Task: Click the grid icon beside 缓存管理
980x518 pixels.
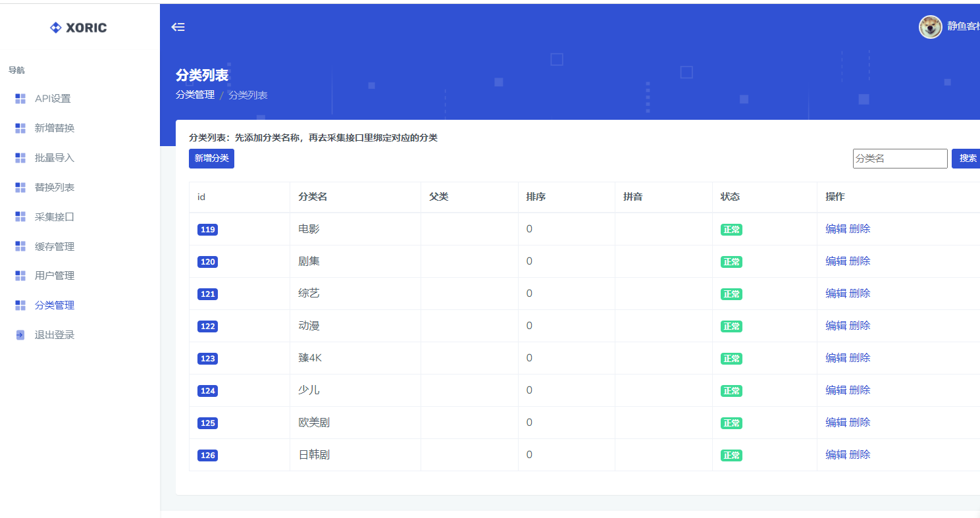Action: pyautogui.click(x=20, y=247)
